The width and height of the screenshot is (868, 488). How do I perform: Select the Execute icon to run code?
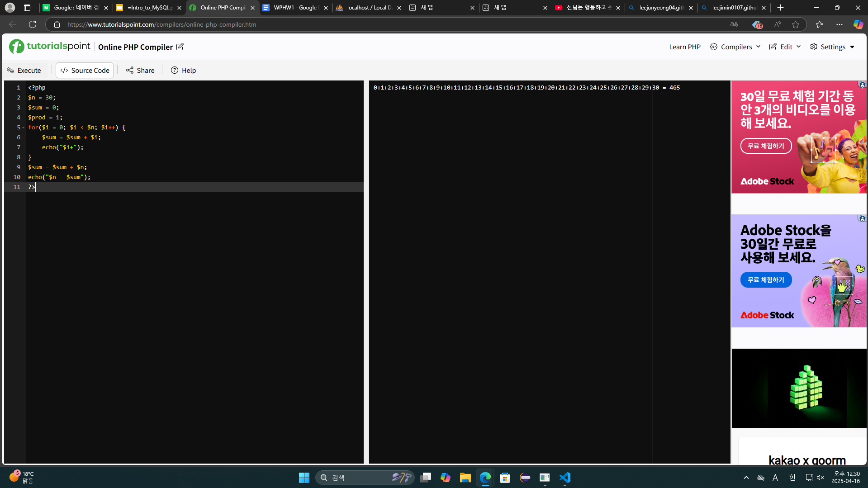tap(10, 70)
